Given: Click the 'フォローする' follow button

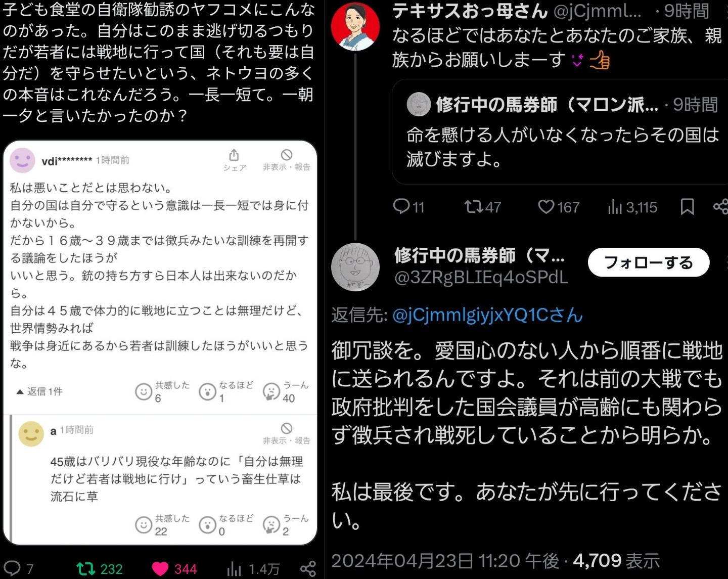Looking at the screenshot, I should pos(649,262).
